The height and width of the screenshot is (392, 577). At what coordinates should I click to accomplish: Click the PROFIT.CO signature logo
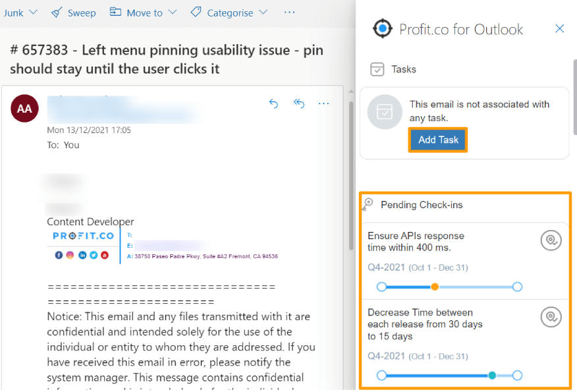(x=84, y=236)
